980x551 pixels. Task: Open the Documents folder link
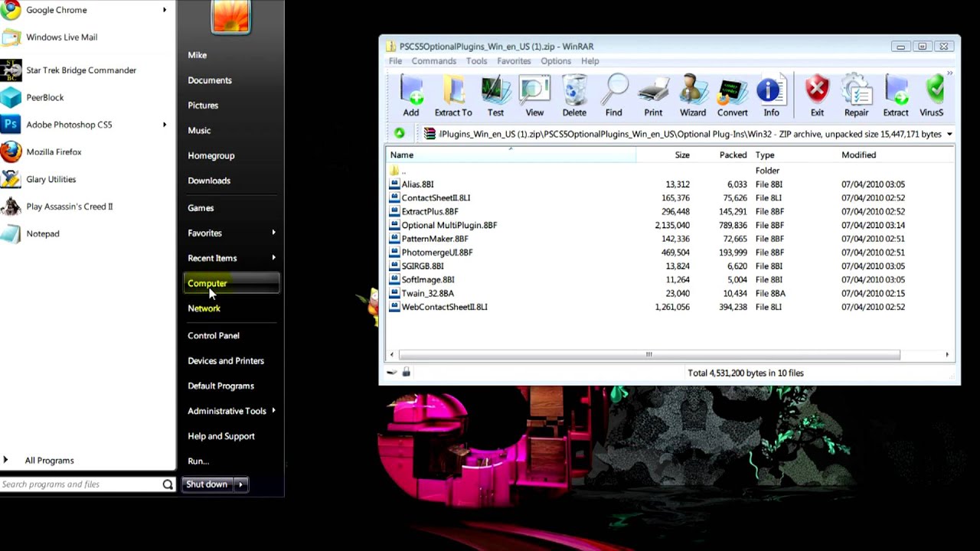[x=210, y=80]
